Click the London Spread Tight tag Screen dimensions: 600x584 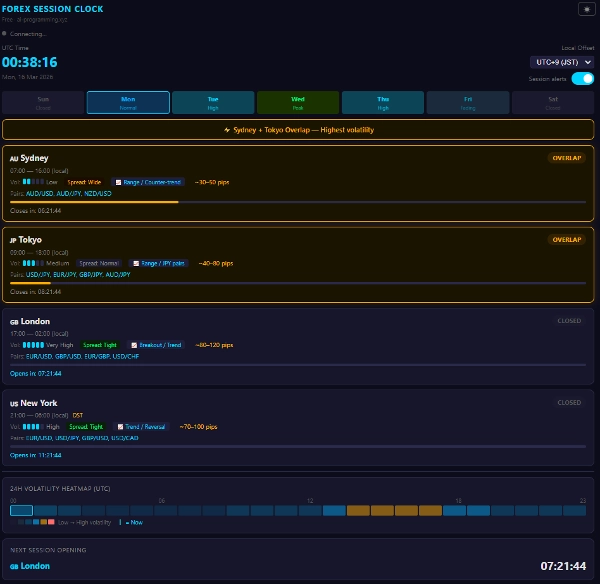click(100, 345)
